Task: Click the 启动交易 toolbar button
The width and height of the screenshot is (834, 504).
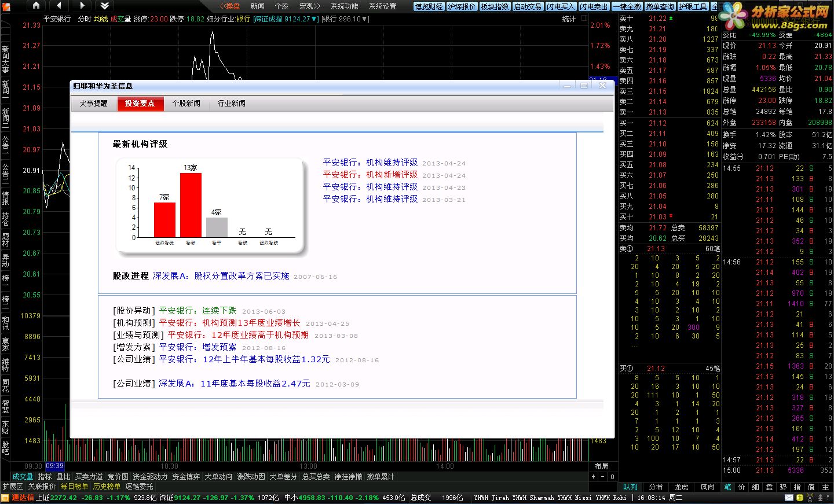Action: (528, 6)
